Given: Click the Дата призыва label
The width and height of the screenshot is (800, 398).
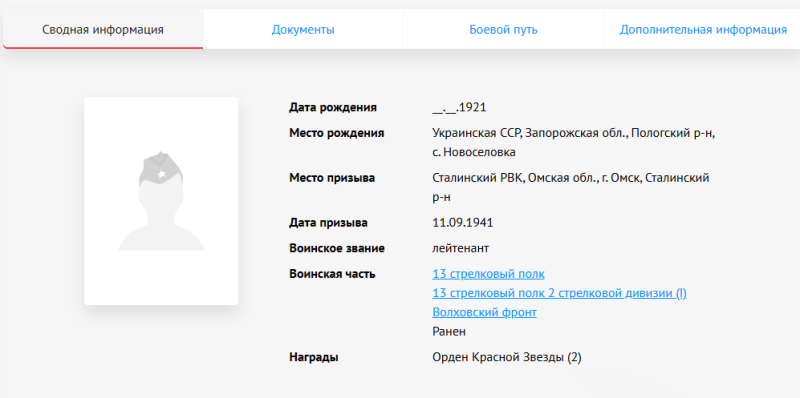Looking at the screenshot, I should (x=328, y=223).
